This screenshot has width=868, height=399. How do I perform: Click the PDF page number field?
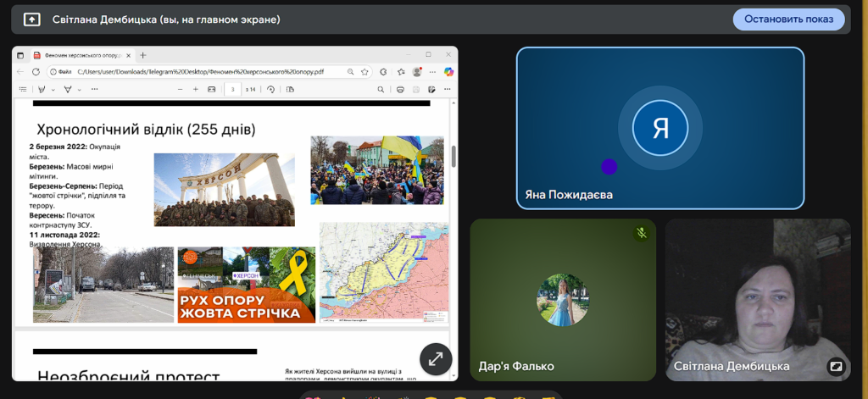point(234,89)
